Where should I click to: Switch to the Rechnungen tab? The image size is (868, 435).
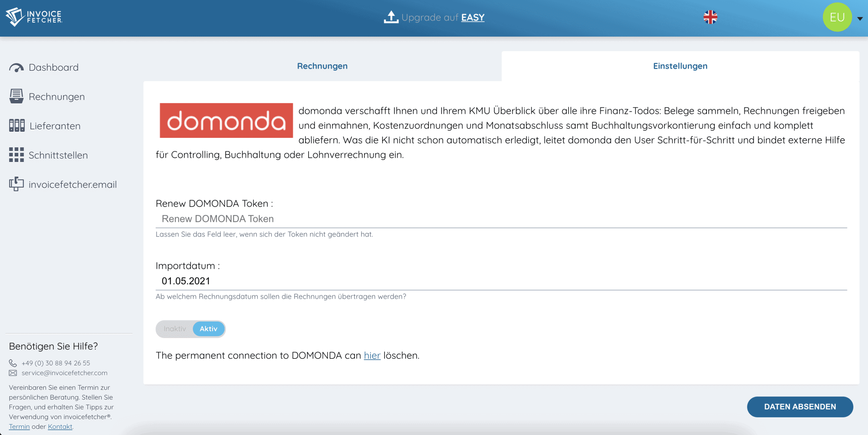pos(322,66)
